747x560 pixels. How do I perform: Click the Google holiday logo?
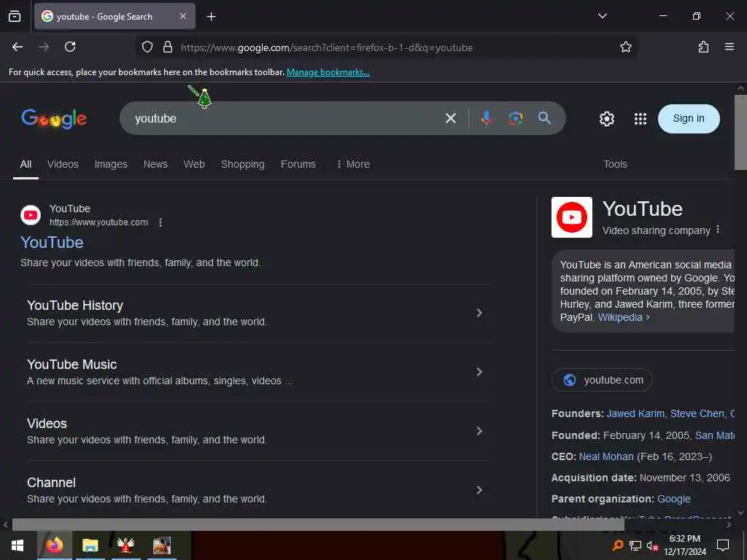[54, 119]
